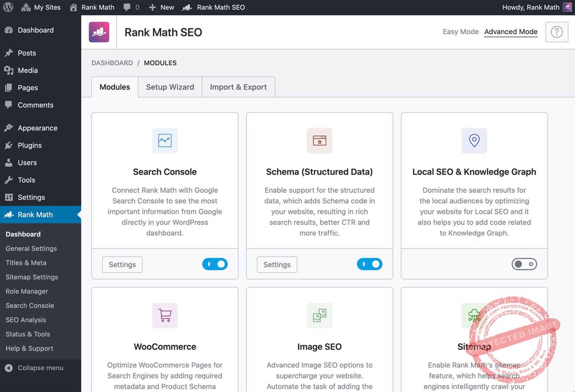The width and height of the screenshot is (575, 392).
Task: Open SEO Analysis submenu item
Action: [26, 320]
